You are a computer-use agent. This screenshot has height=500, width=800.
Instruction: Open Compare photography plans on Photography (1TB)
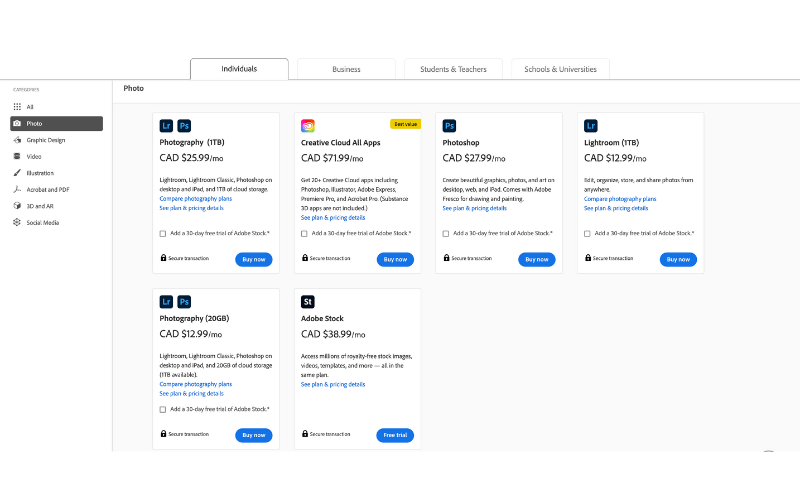point(195,198)
